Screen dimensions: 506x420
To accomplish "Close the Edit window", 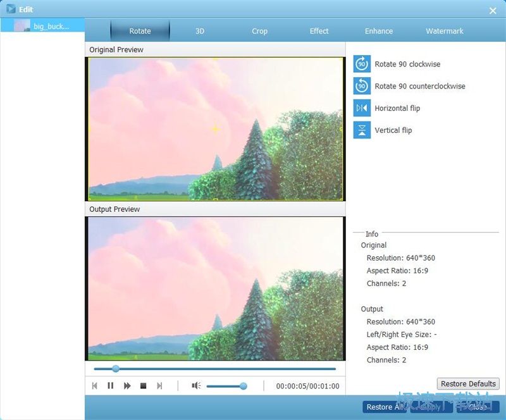I will click(493, 11).
